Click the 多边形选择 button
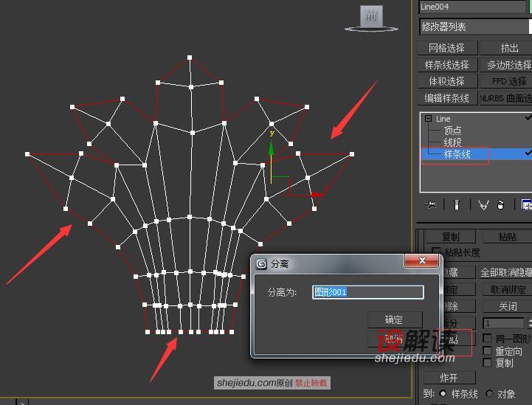This screenshot has height=405, width=532. point(507,64)
